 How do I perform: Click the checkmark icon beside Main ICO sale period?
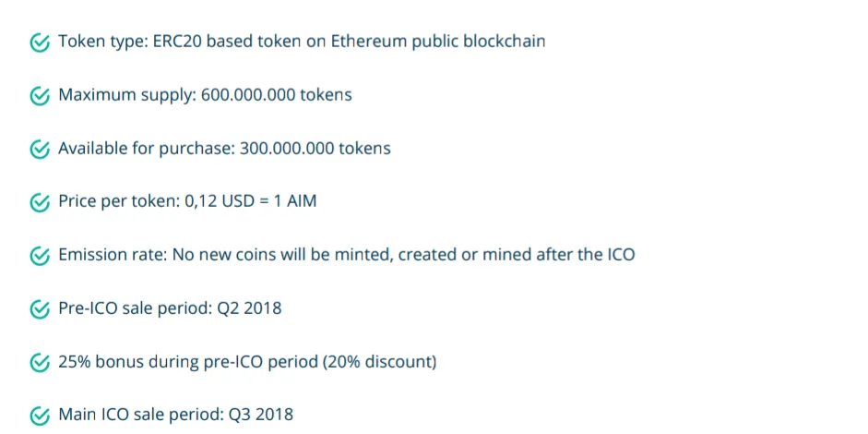point(40,416)
